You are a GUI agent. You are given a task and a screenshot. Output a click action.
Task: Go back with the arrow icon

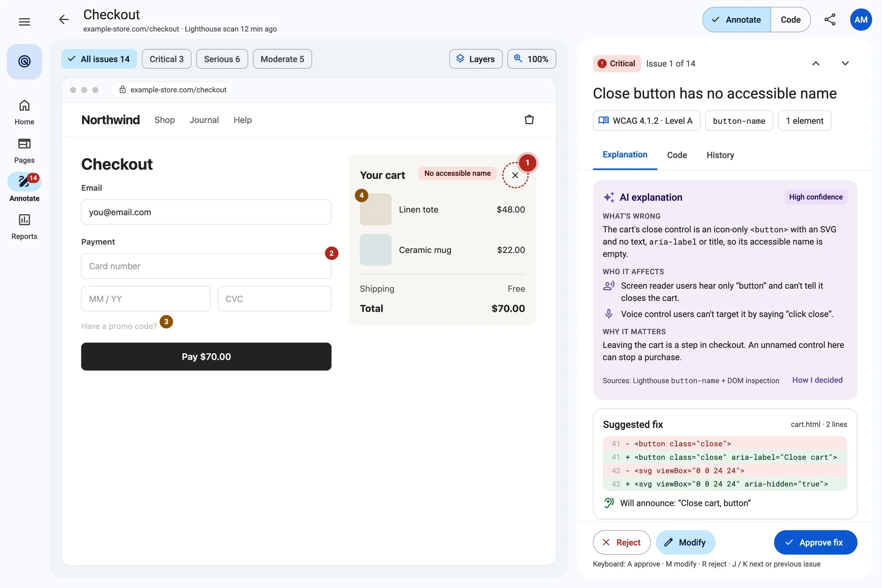coord(64,19)
